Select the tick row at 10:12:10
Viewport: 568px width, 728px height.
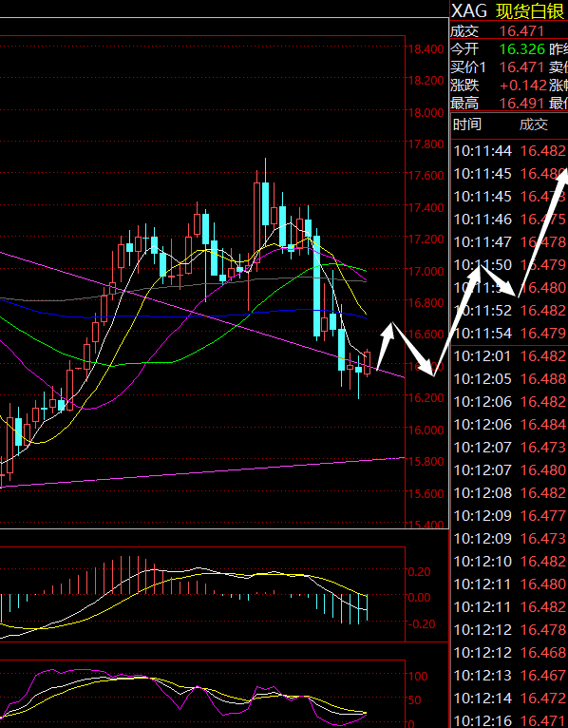pos(509,561)
